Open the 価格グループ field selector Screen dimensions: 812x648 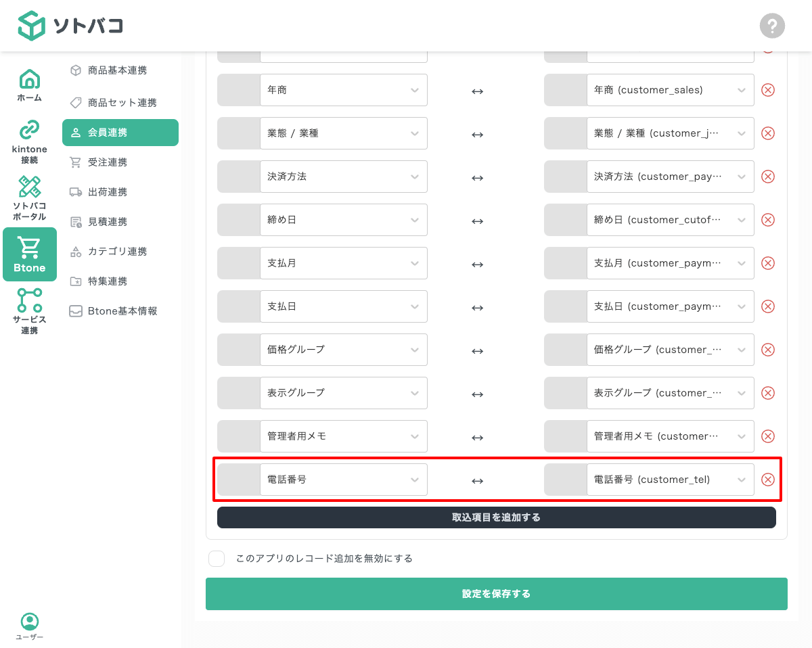pos(344,350)
